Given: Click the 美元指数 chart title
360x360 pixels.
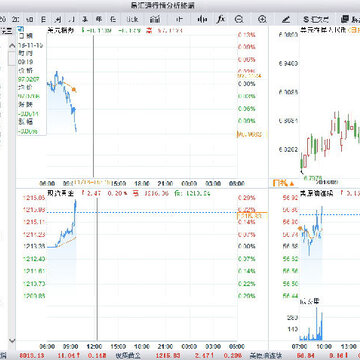Looking at the screenshot, I should (x=60, y=31).
